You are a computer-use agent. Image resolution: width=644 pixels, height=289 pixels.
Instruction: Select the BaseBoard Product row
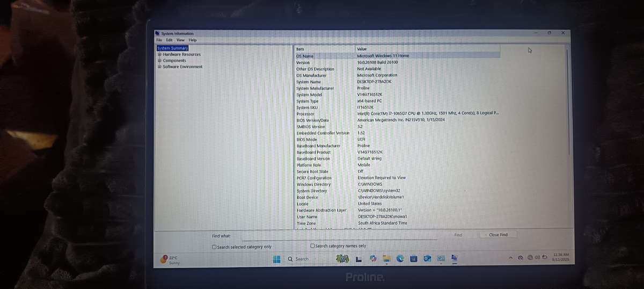point(397,152)
